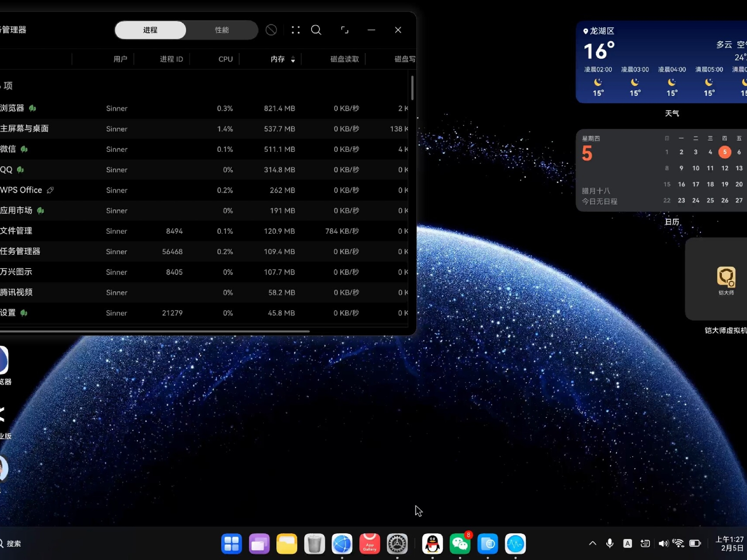Open the yellow file manager folder in dock

tap(287, 544)
